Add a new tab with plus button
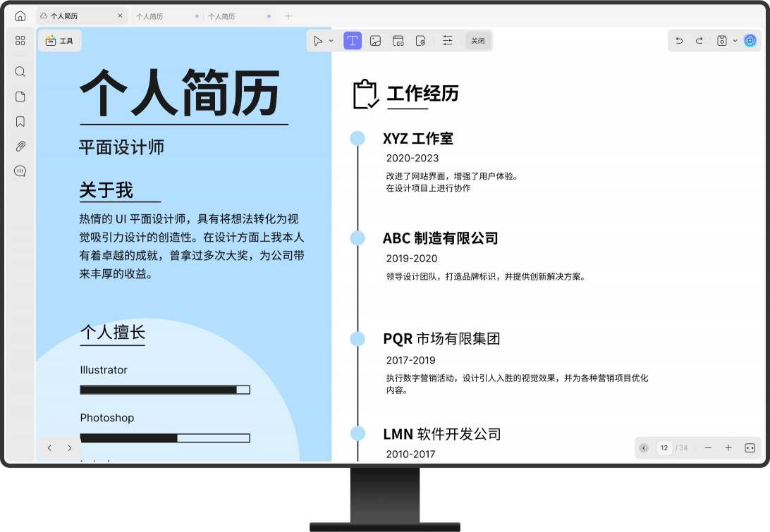 click(x=288, y=16)
